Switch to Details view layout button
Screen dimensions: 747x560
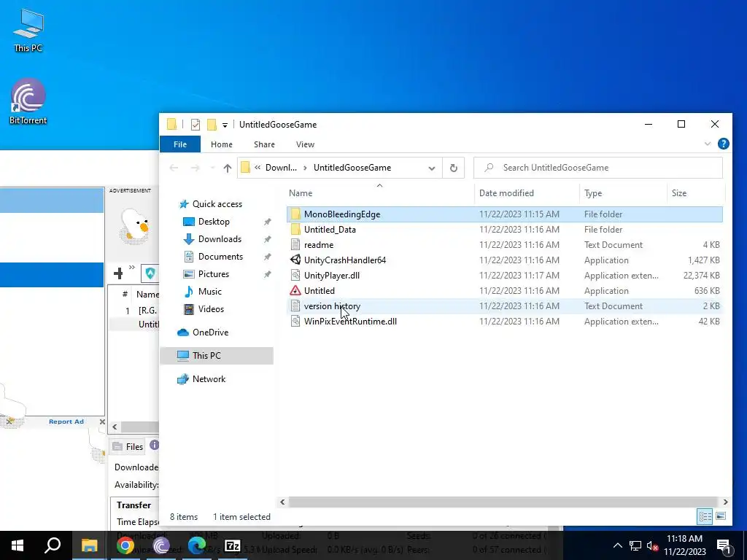[x=705, y=516]
